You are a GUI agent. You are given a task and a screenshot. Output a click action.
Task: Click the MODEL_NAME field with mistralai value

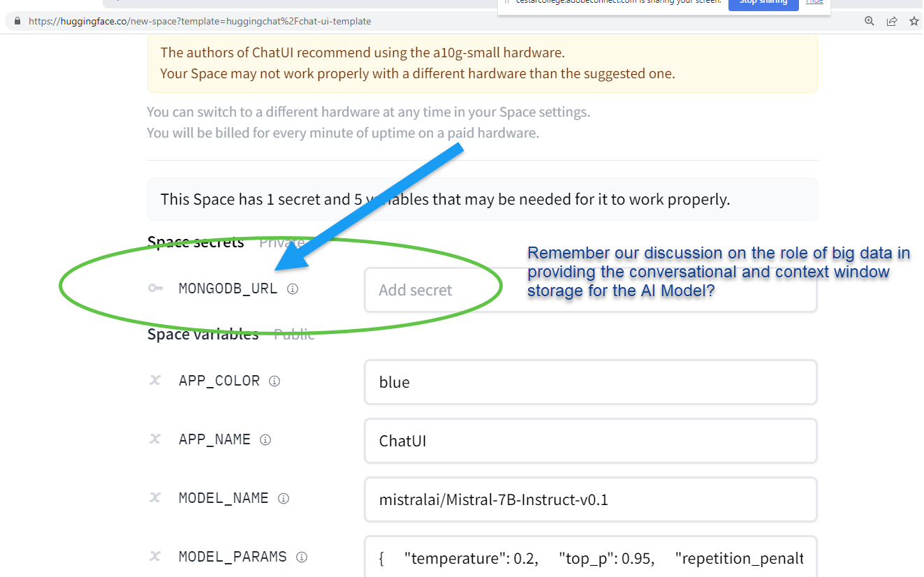590,499
